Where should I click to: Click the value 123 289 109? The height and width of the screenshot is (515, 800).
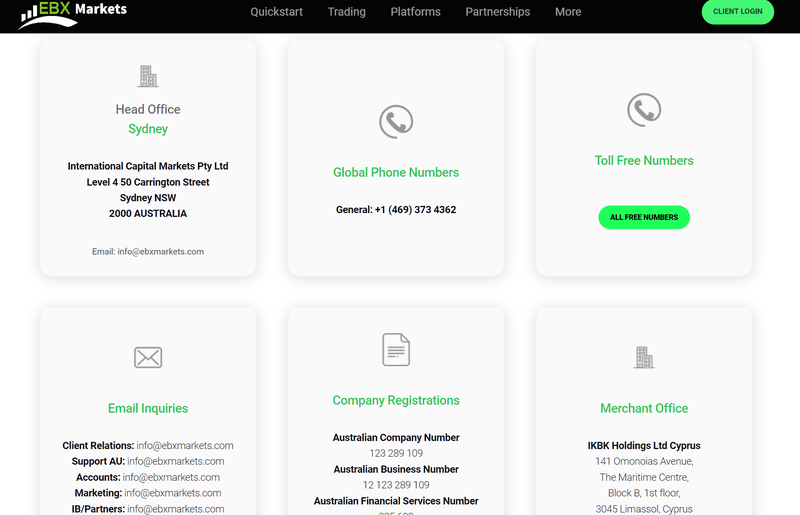pos(396,454)
